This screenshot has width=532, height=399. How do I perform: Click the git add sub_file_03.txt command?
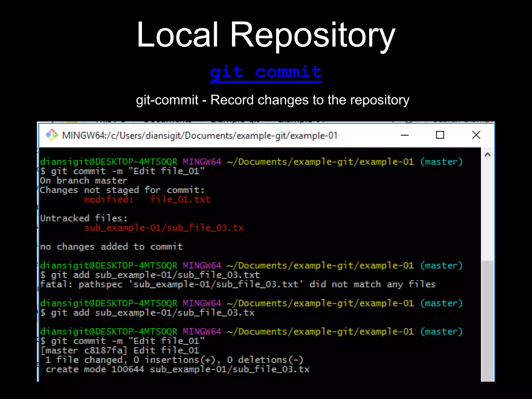coord(150,275)
